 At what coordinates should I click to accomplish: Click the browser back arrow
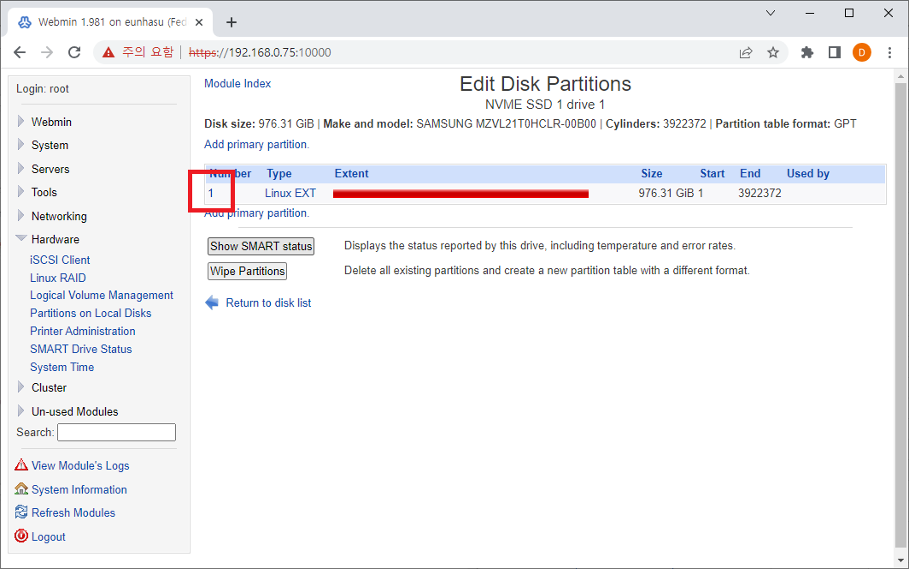pyautogui.click(x=20, y=52)
